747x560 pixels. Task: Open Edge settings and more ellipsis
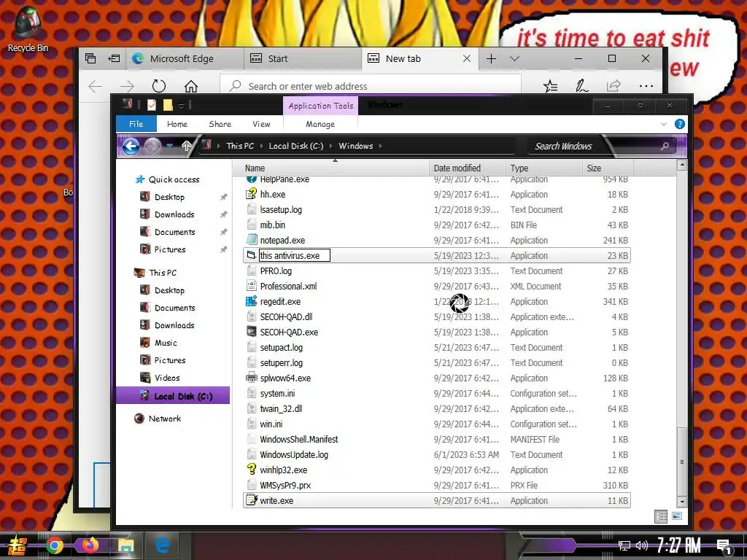coord(646,86)
